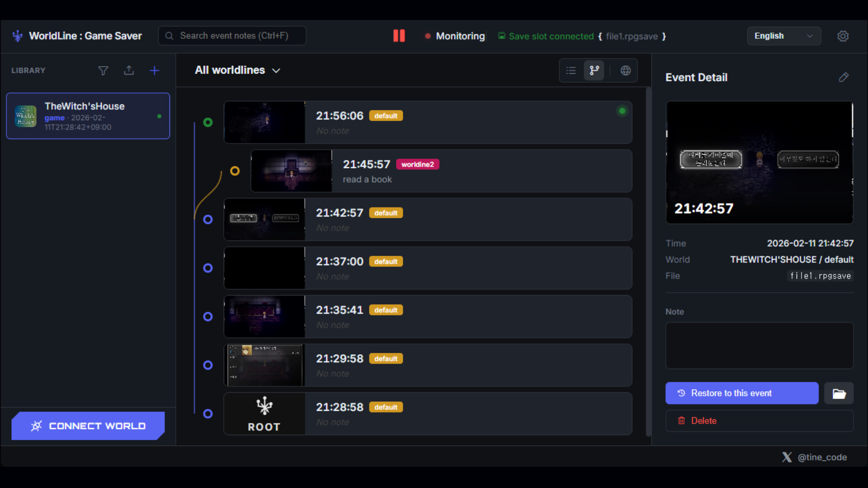Viewport: 868px width, 488px height.
Task: Add a new world with the plus icon
Action: tap(155, 70)
